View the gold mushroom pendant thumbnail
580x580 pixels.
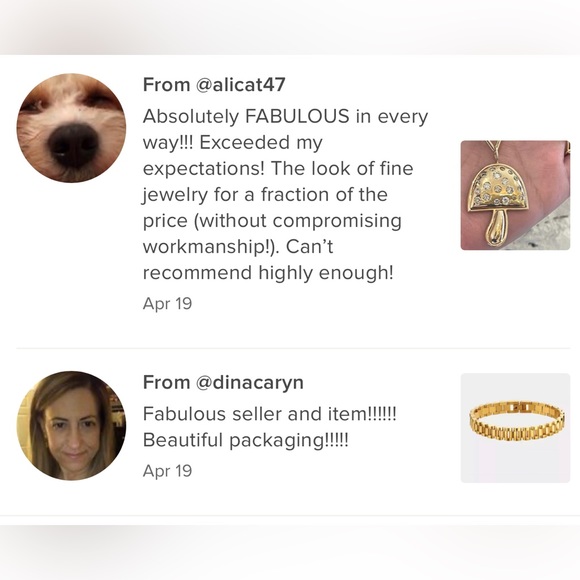point(515,195)
